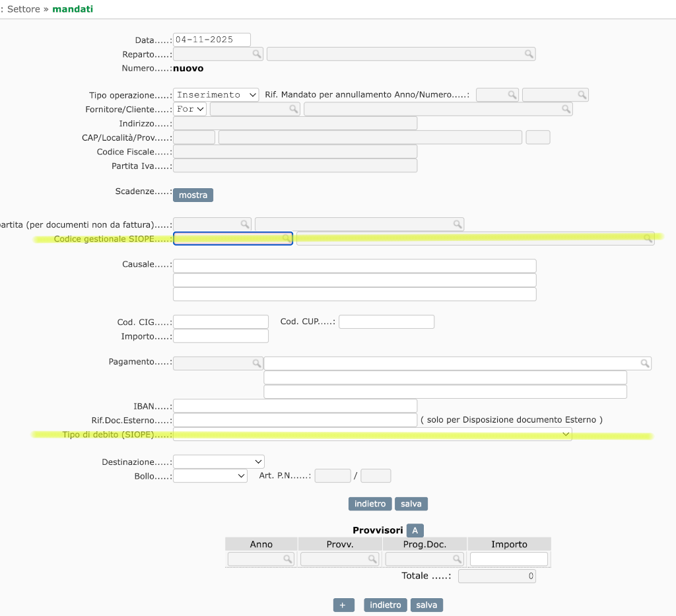Click the indietro button below Bollo

pos(370,504)
